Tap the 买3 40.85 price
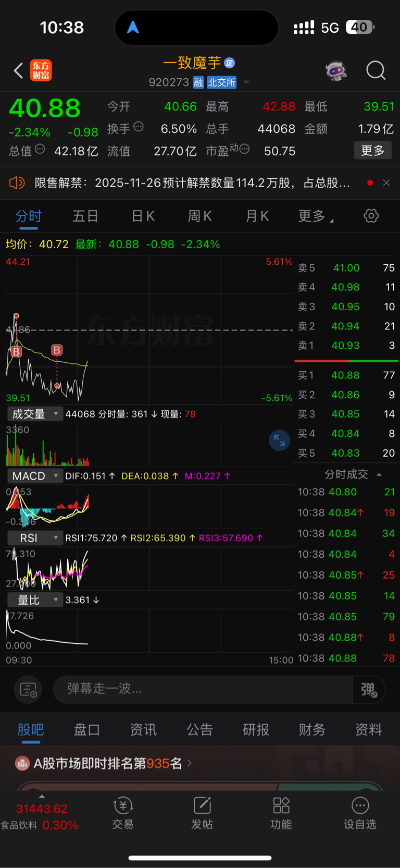 pyautogui.click(x=345, y=414)
